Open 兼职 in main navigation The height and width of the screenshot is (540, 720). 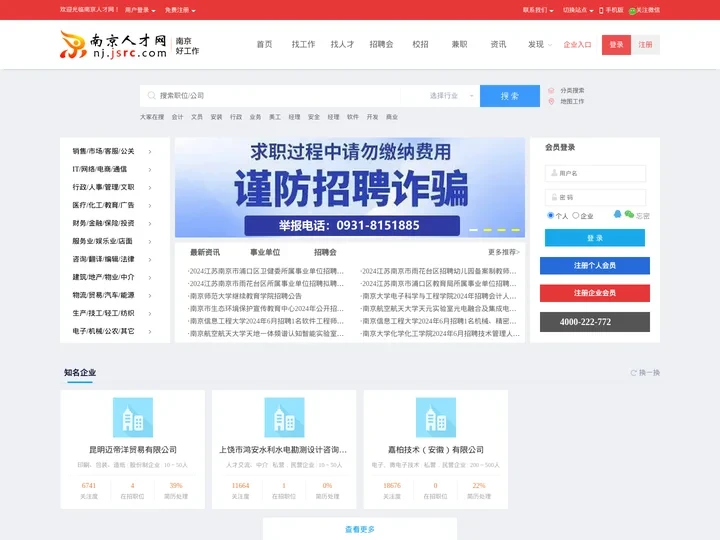click(459, 45)
